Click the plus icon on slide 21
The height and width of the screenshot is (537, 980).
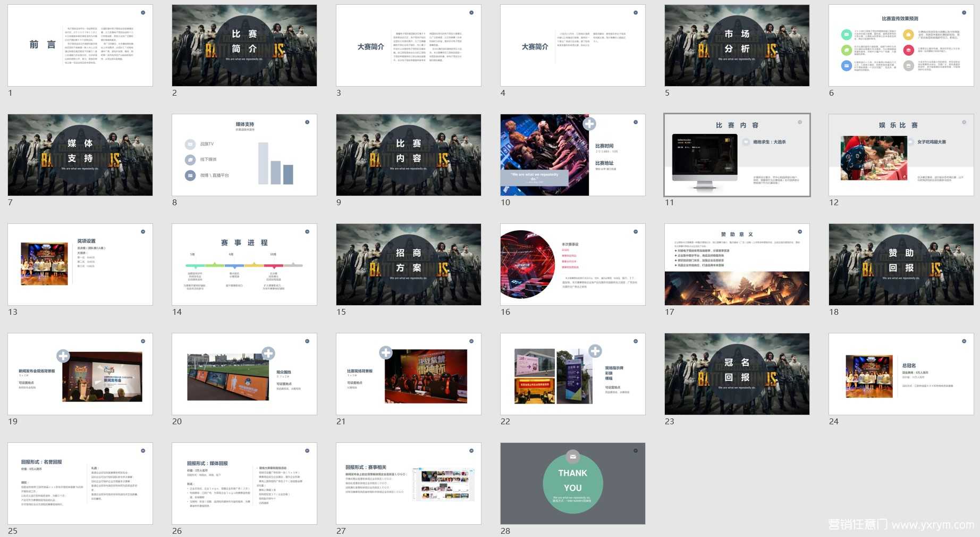[x=385, y=353]
